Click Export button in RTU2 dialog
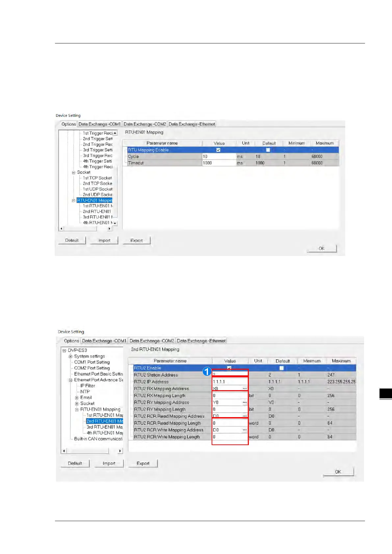392x554 pixels. click(x=143, y=463)
